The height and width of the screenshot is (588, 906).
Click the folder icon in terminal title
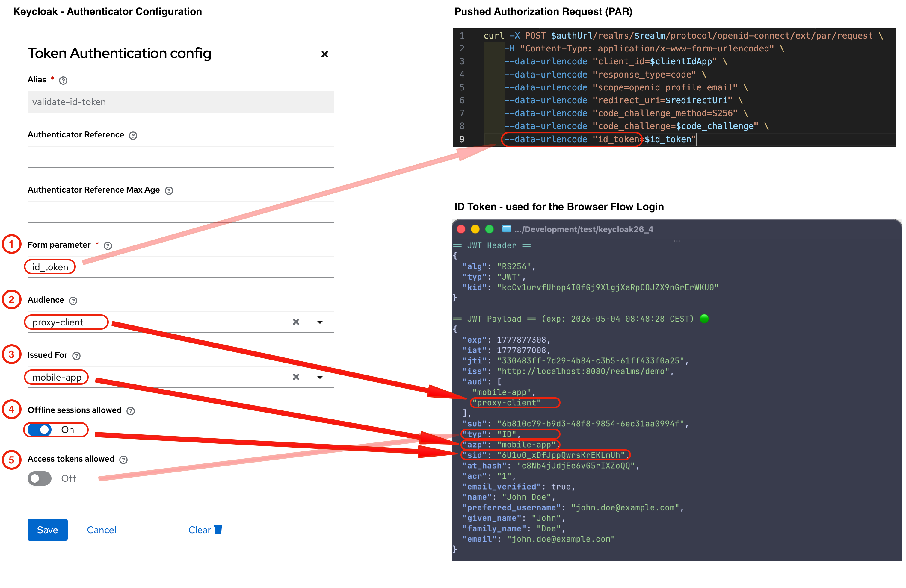point(506,228)
